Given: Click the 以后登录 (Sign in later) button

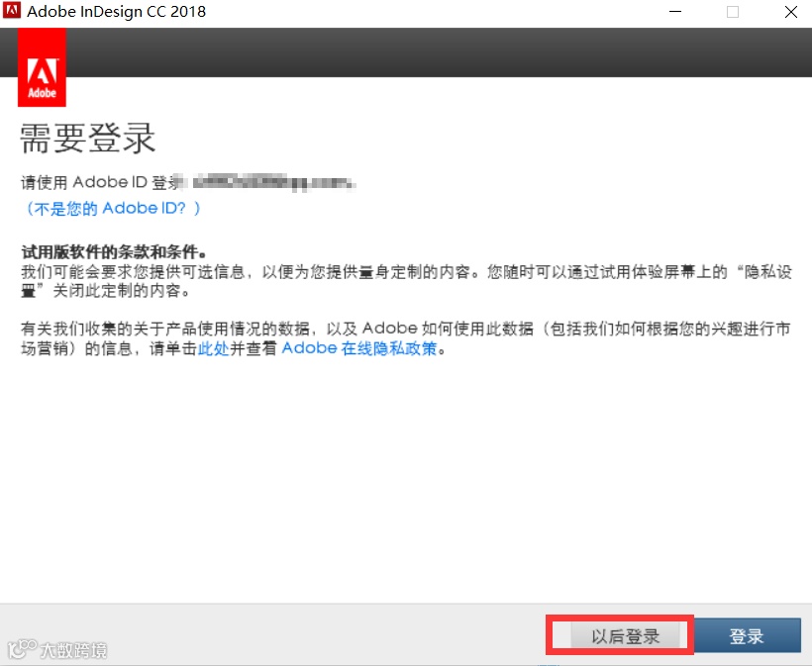Looking at the screenshot, I should click(625, 636).
